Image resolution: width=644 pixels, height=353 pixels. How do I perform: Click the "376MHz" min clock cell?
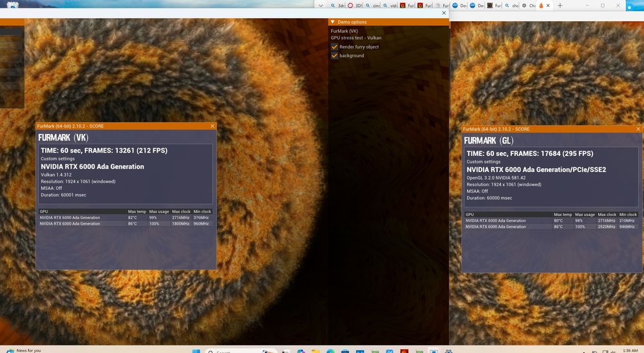click(x=201, y=217)
